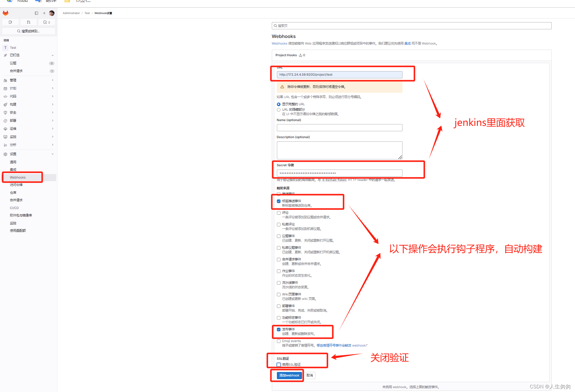Check the 流水线事件 checkbox
The height and width of the screenshot is (392, 575).
pyautogui.click(x=279, y=283)
